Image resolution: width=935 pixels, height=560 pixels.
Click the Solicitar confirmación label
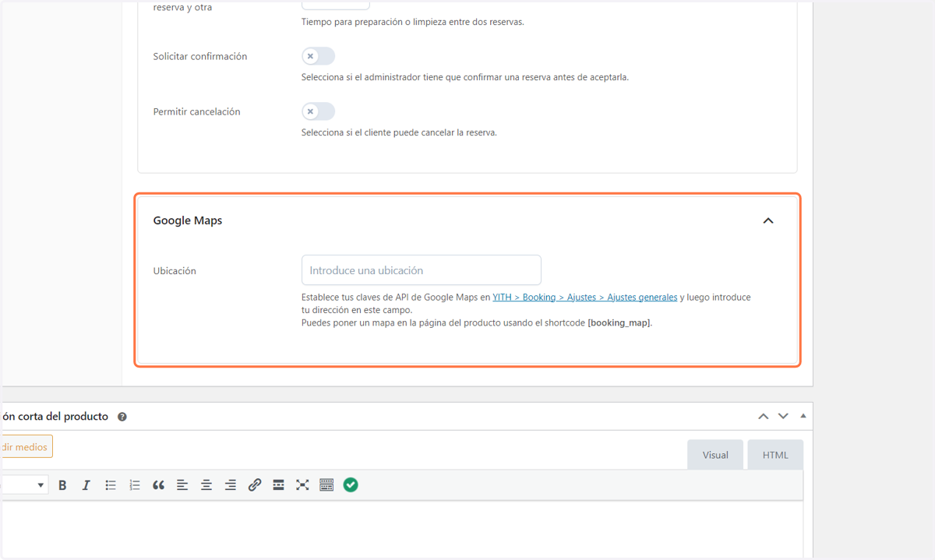click(x=200, y=56)
